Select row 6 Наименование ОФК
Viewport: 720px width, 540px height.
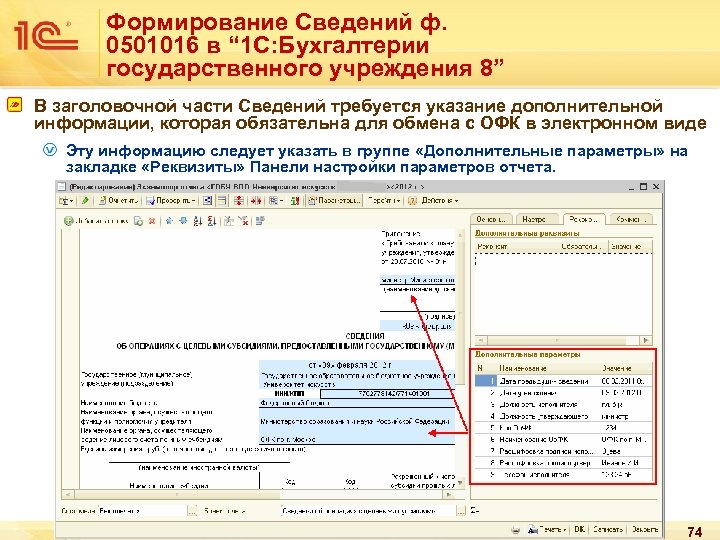pyautogui.click(x=563, y=439)
